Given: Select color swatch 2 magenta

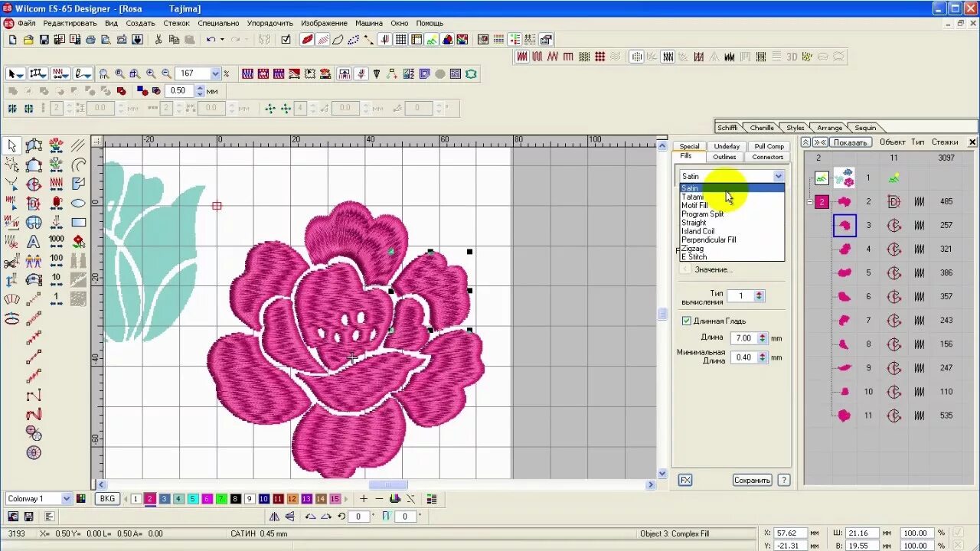Looking at the screenshot, I should tap(150, 499).
